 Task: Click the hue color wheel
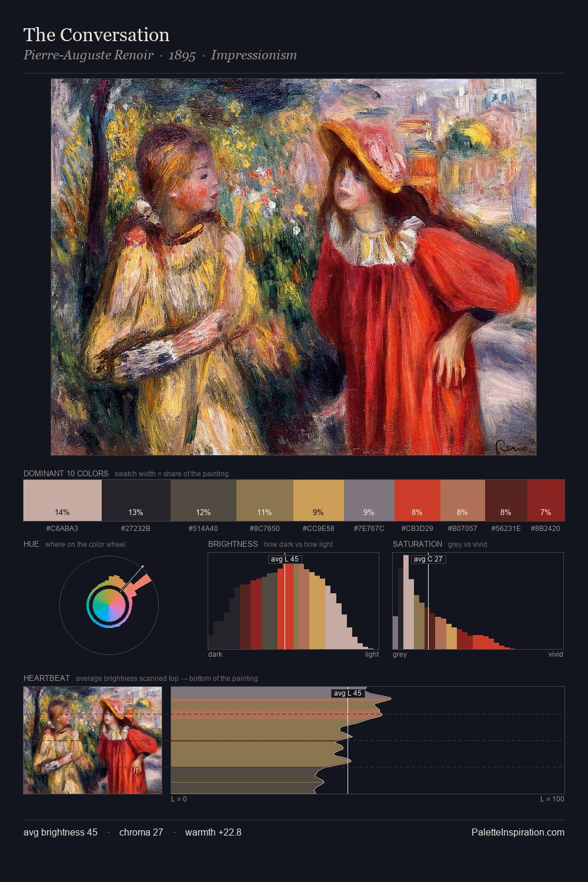pos(109,604)
